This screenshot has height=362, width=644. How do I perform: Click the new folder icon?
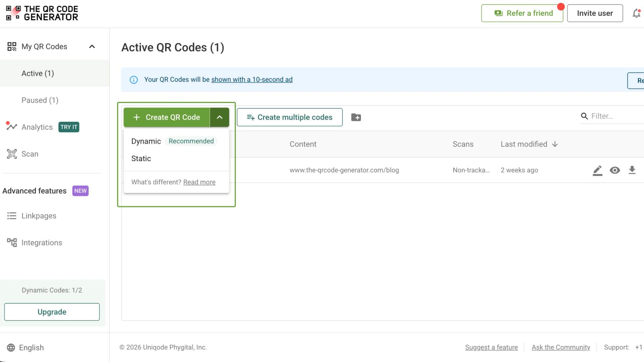(x=356, y=117)
